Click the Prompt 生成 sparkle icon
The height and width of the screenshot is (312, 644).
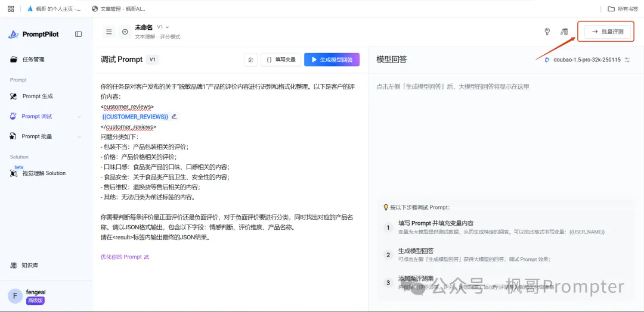click(x=14, y=96)
